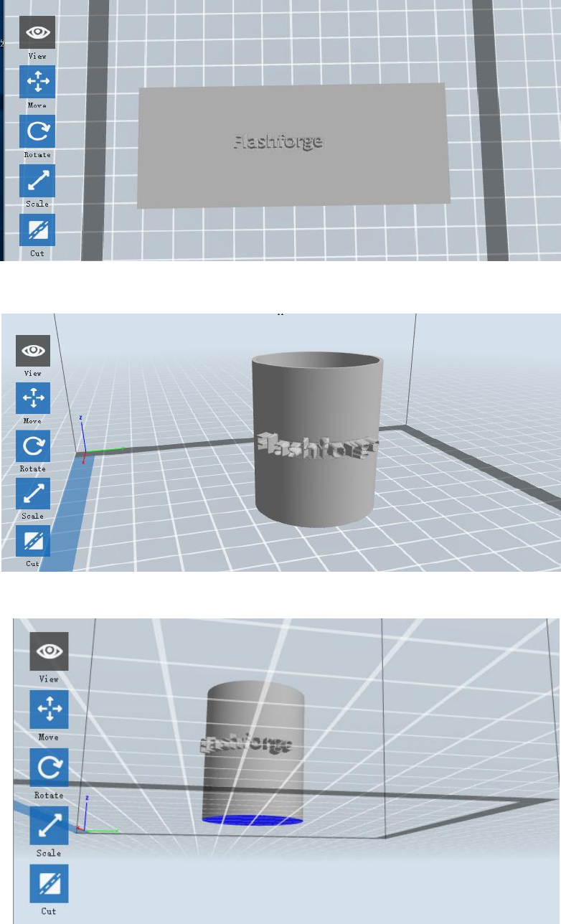This screenshot has width=561, height=924.
Task: Click Move arrows icon in middle screenshot
Action: click(x=33, y=399)
